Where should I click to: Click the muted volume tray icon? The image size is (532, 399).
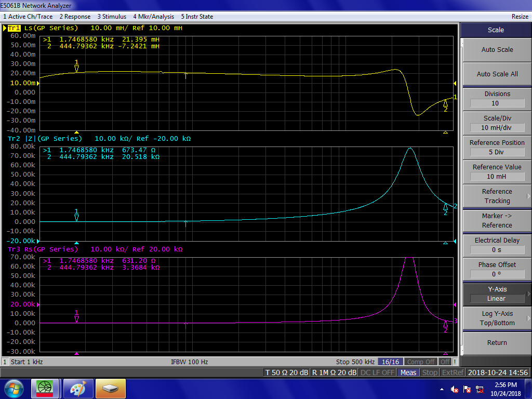coord(455,389)
